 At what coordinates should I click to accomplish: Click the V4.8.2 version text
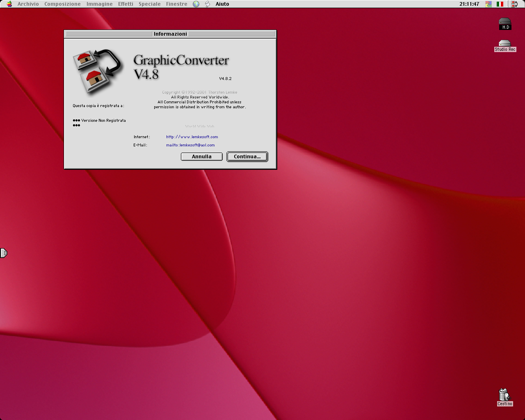pyautogui.click(x=225, y=78)
